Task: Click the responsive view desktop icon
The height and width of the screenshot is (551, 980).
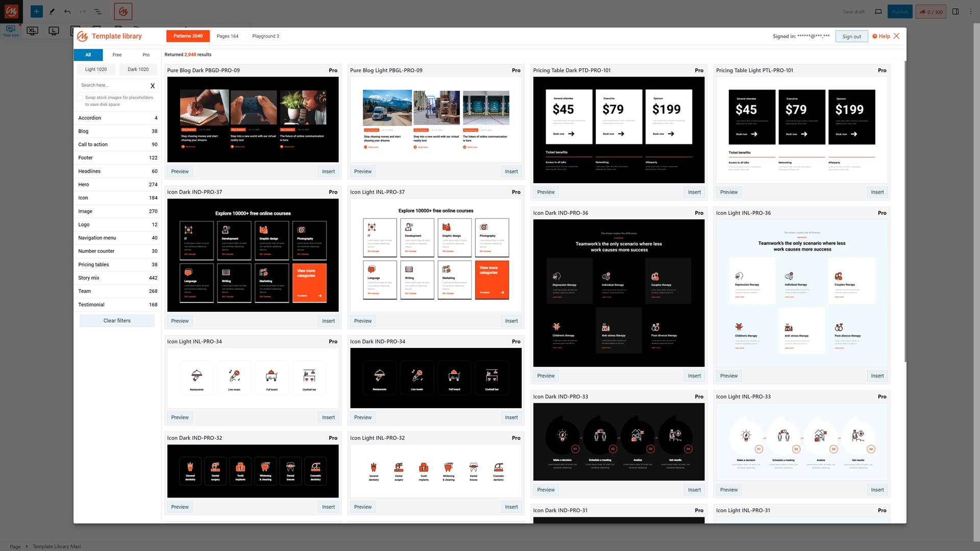Action: [x=878, y=11]
